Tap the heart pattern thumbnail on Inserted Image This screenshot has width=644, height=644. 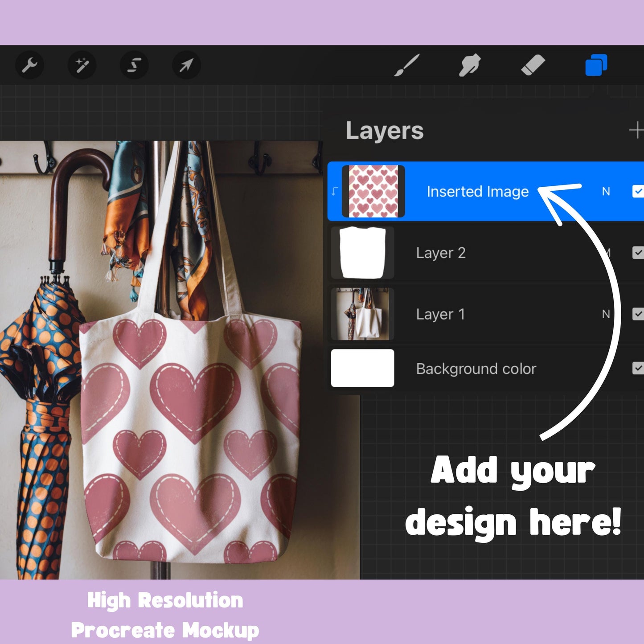[x=373, y=191]
